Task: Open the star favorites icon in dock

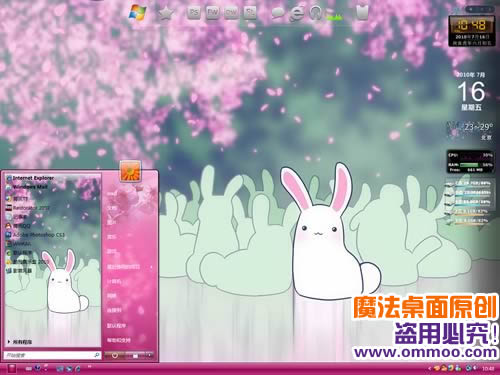Action: tap(166, 13)
